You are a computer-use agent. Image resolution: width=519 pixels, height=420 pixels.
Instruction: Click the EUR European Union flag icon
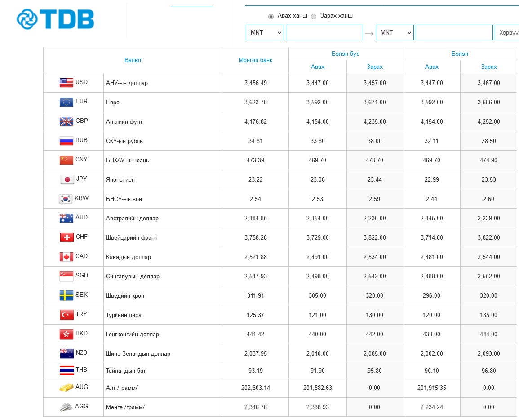(x=66, y=102)
